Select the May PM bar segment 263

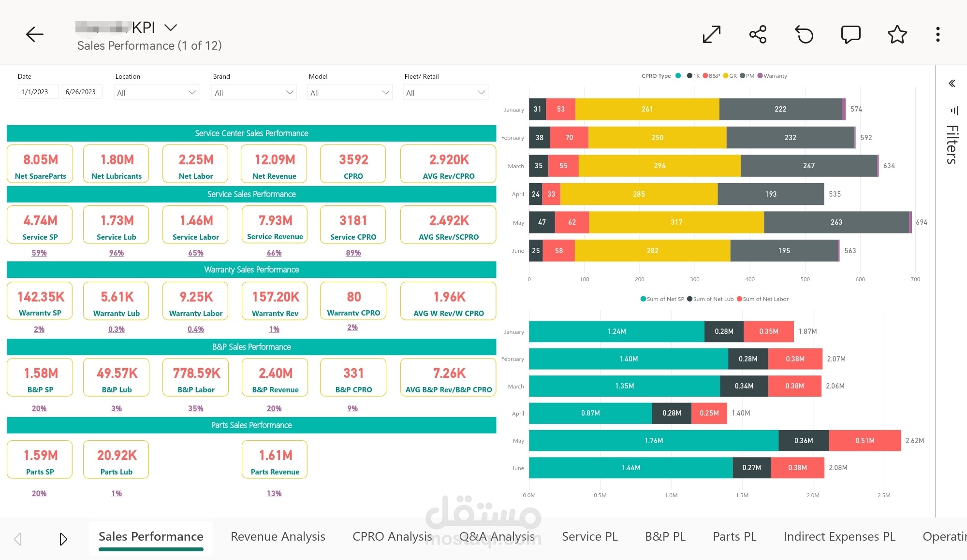pyautogui.click(x=836, y=222)
